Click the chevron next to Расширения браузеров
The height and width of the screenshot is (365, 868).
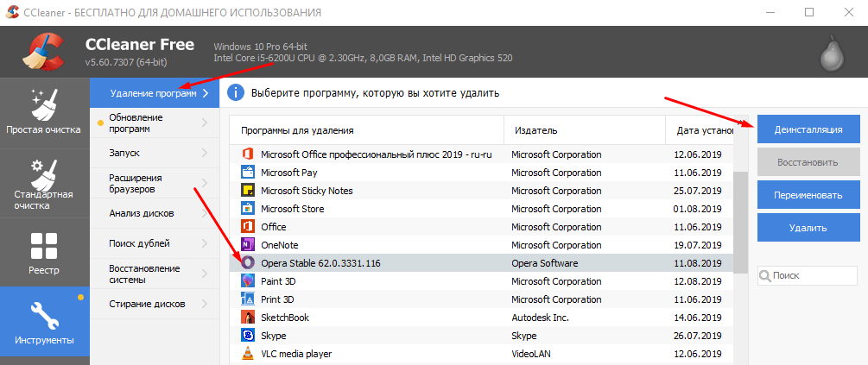click(205, 183)
